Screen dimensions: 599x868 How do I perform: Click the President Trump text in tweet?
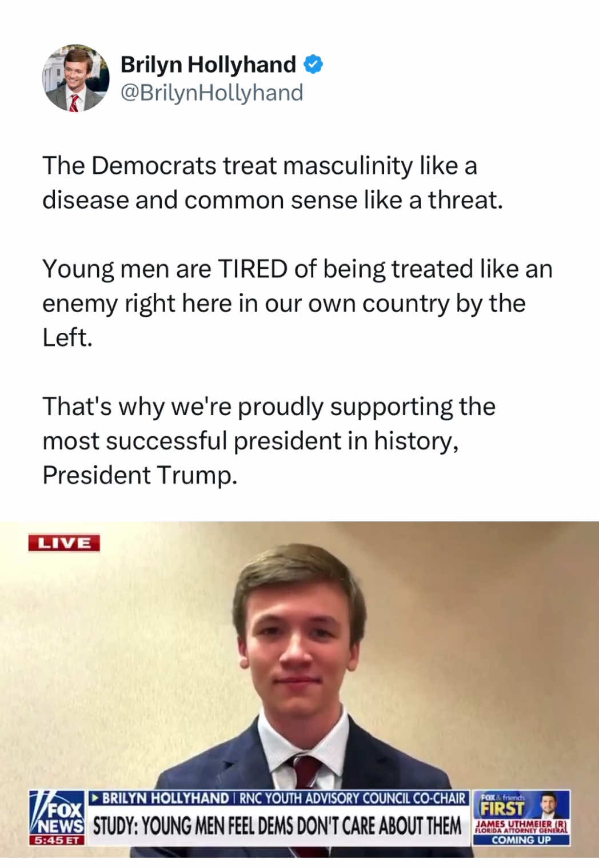[x=139, y=475]
